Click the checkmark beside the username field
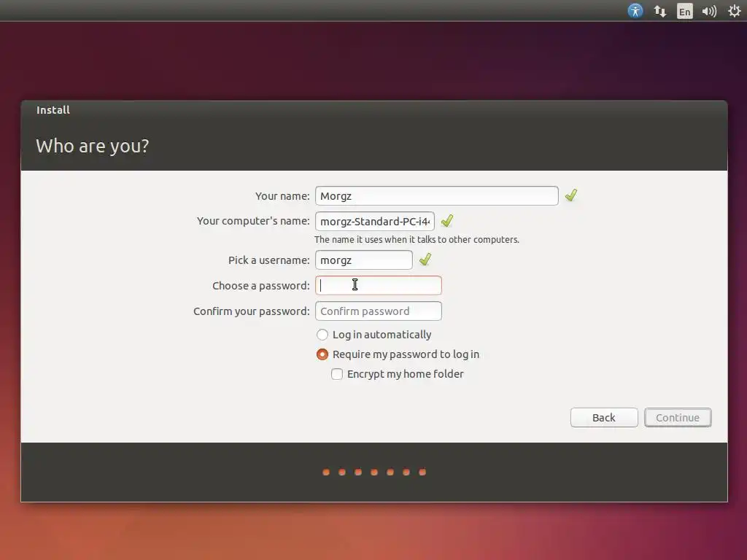The width and height of the screenshot is (747, 560). (425, 260)
